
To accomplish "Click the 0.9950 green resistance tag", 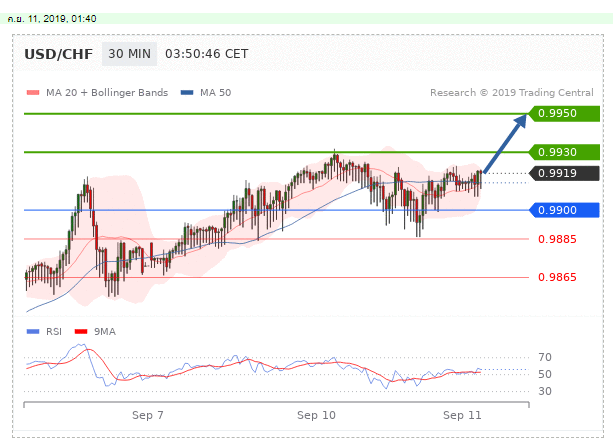I will (x=564, y=113).
